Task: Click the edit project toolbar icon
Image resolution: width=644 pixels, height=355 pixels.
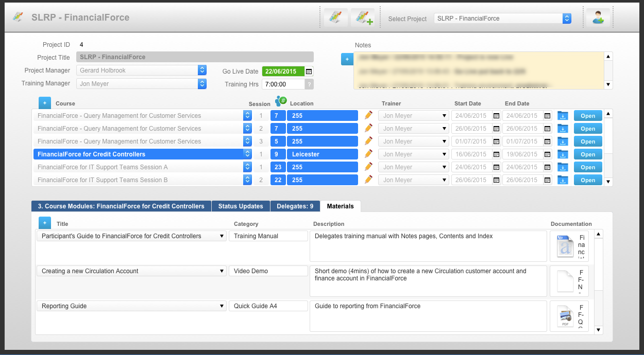Action: coord(335,17)
